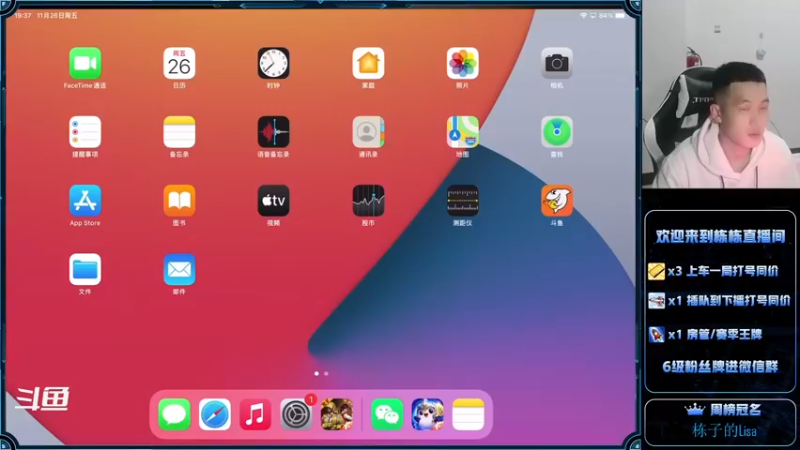This screenshot has height=450, width=800.
Task: Launch the battle game in dock
Action: (x=337, y=414)
